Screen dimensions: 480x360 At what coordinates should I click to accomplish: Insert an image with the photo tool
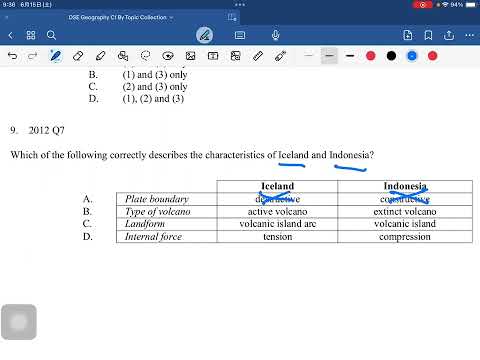190,56
